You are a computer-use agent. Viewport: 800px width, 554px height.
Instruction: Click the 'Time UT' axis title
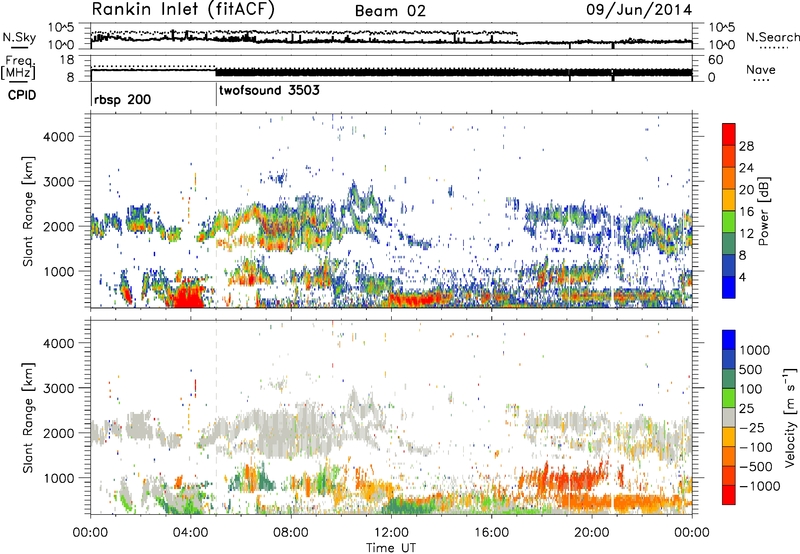coord(391,548)
